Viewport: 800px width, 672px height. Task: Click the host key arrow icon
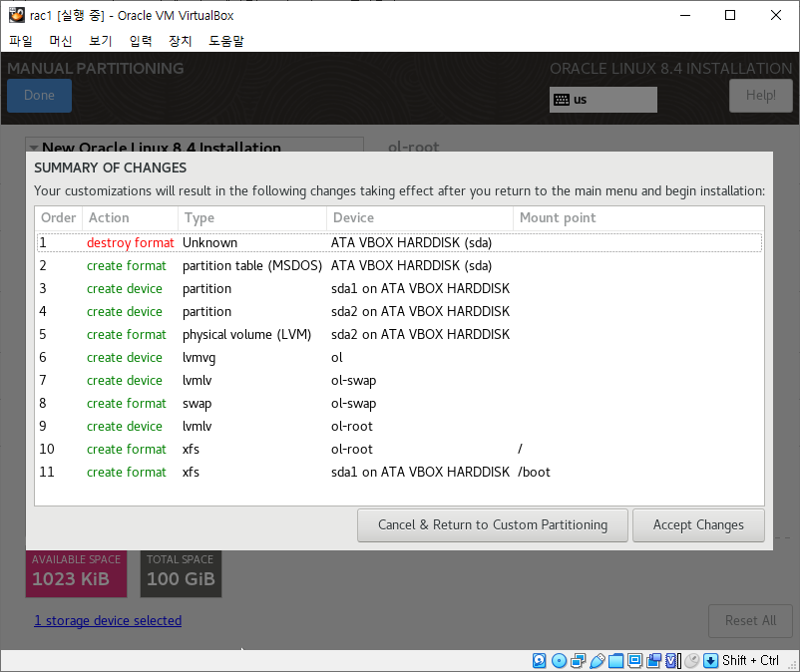click(710, 661)
